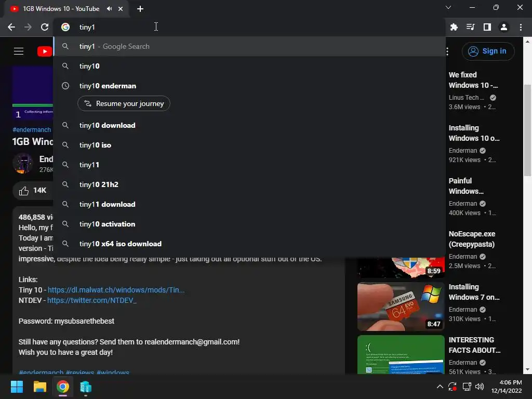Click the scrollbar down arrow
The height and width of the screenshot is (399, 532).
pyautogui.click(x=527, y=369)
